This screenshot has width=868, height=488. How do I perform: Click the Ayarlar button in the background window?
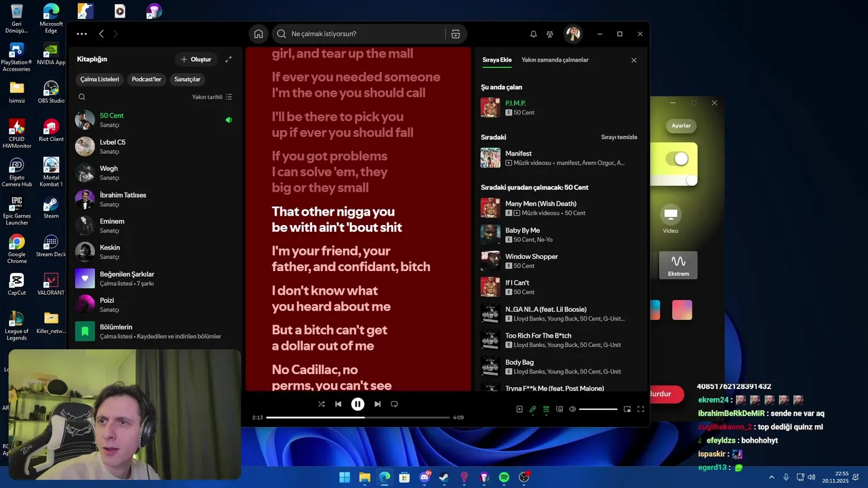[681, 125]
